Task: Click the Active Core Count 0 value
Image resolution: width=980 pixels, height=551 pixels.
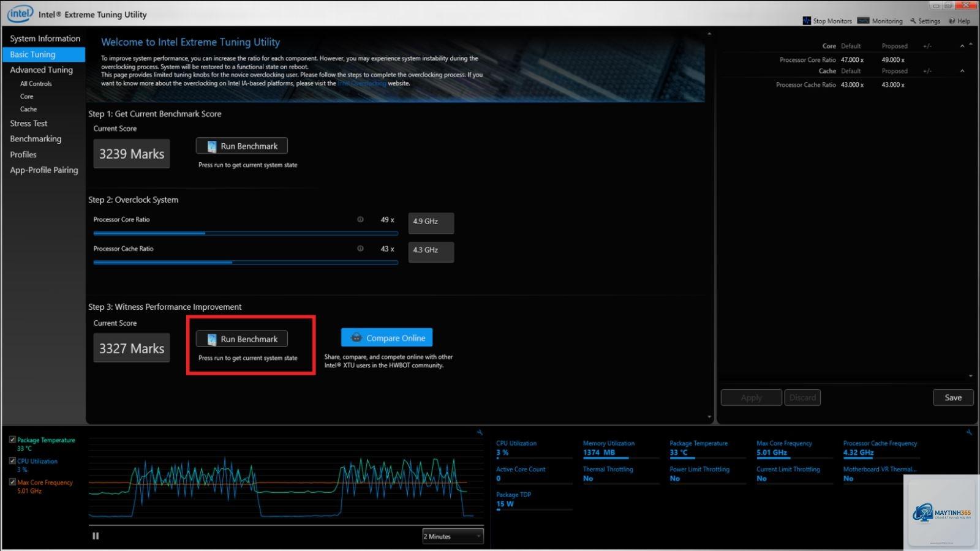Action: (499, 478)
